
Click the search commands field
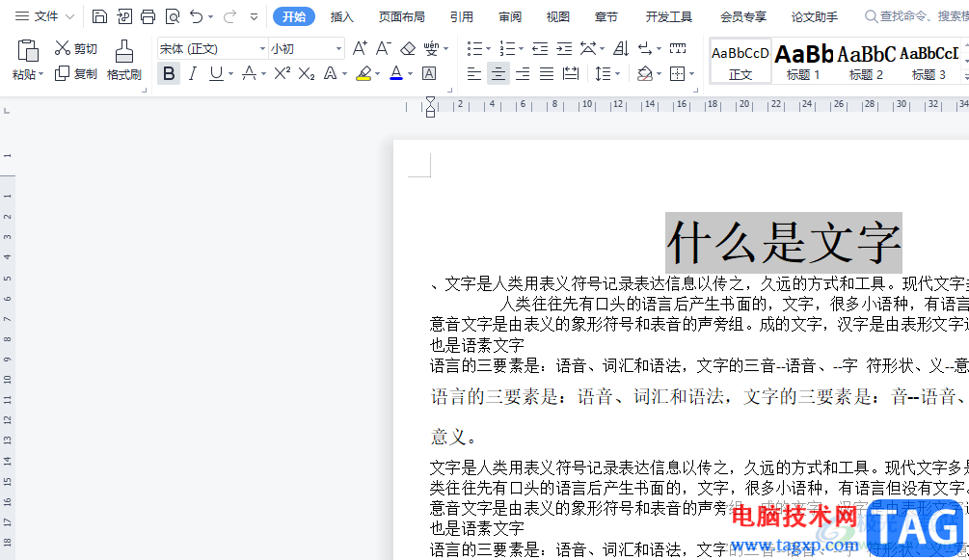coord(917,16)
